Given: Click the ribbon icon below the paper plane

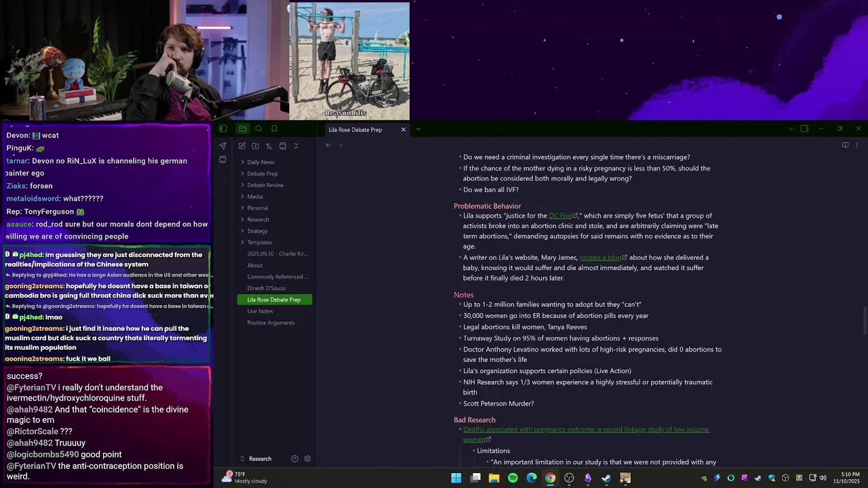Looking at the screenshot, I should (222, 160).
